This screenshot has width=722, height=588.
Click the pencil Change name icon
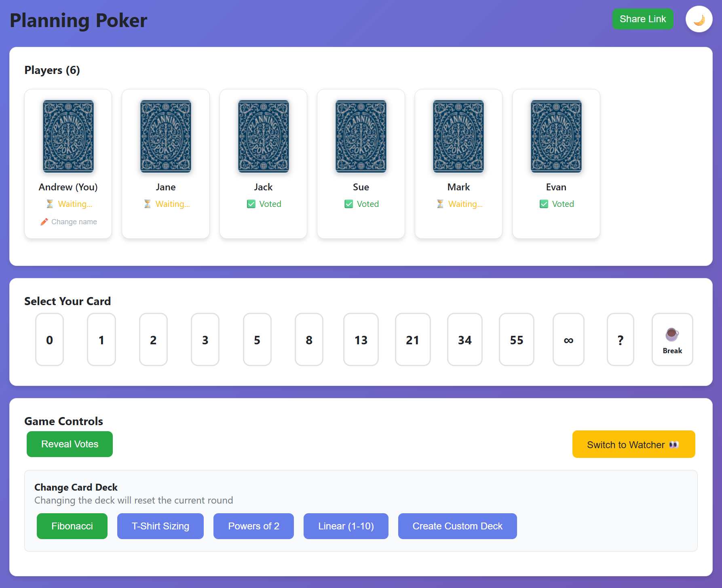pos(44,222)
